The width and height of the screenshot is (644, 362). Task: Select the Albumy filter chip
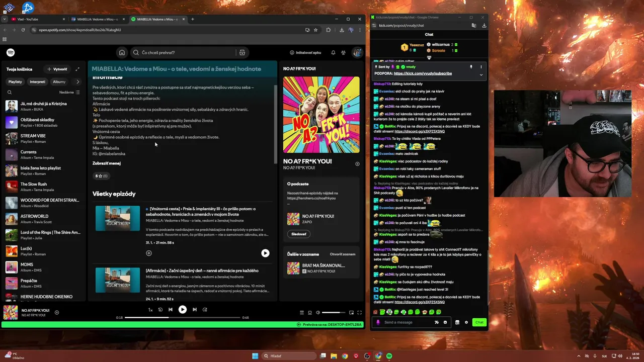(59, 81)
